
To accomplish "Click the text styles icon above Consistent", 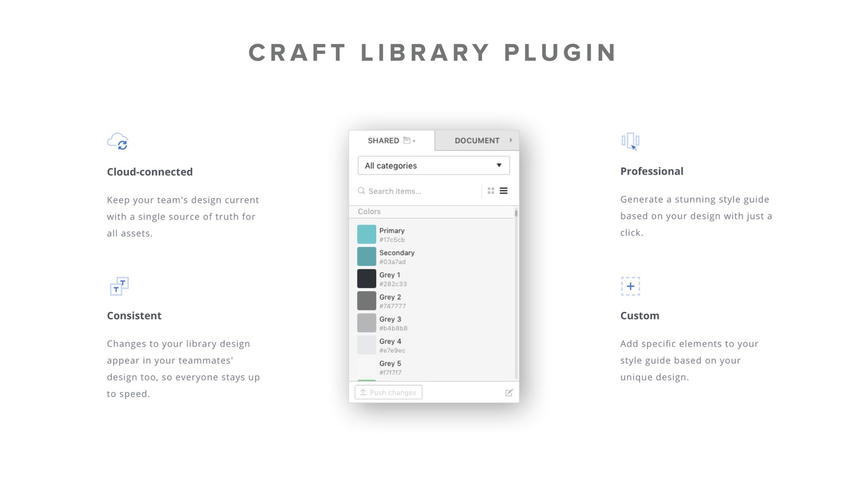I will (119, 286).
